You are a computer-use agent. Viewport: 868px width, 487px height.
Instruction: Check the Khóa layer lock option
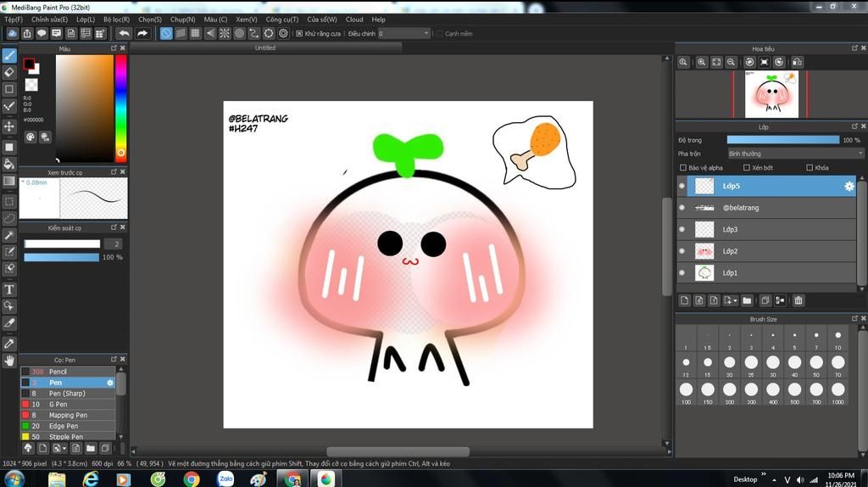pyautogui.click(x=810, y=168)
